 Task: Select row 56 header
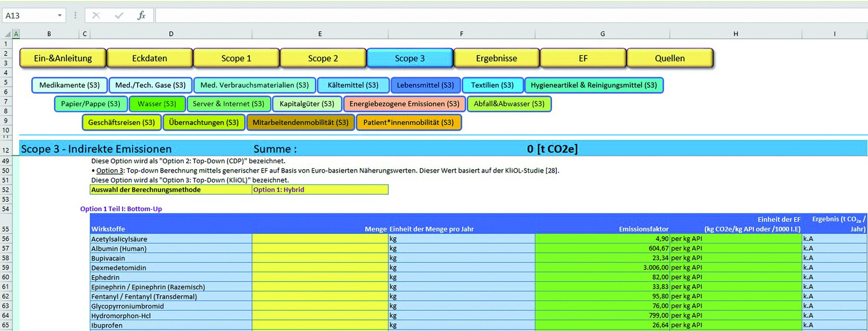coord(6,239)
